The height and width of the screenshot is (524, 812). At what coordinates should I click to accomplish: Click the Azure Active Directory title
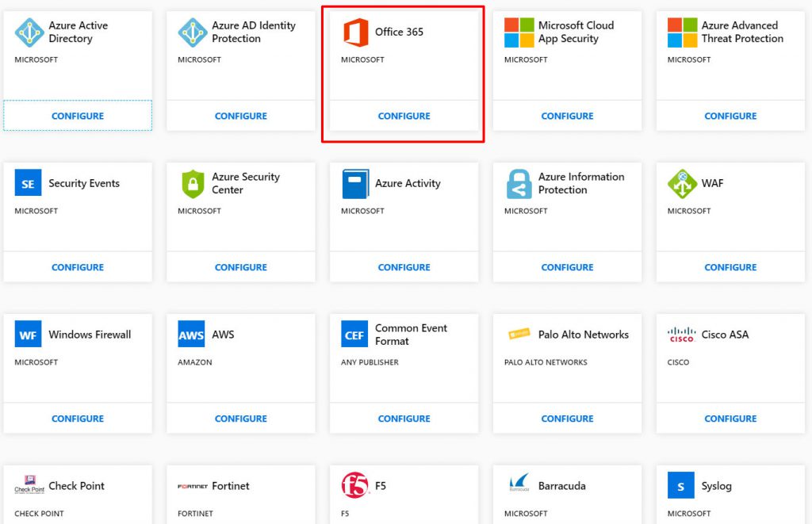tap(79, 32)
